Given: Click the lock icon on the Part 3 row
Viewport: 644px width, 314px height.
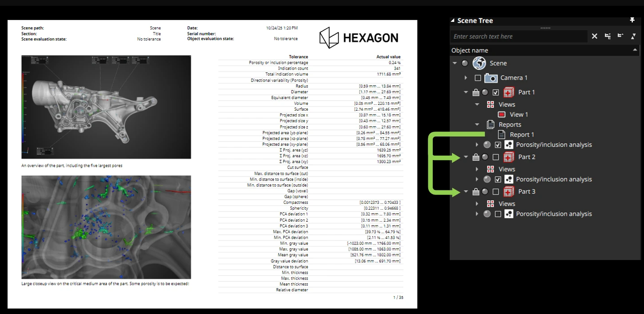Looking at the screenshot, I should click(x=476, y=192).
